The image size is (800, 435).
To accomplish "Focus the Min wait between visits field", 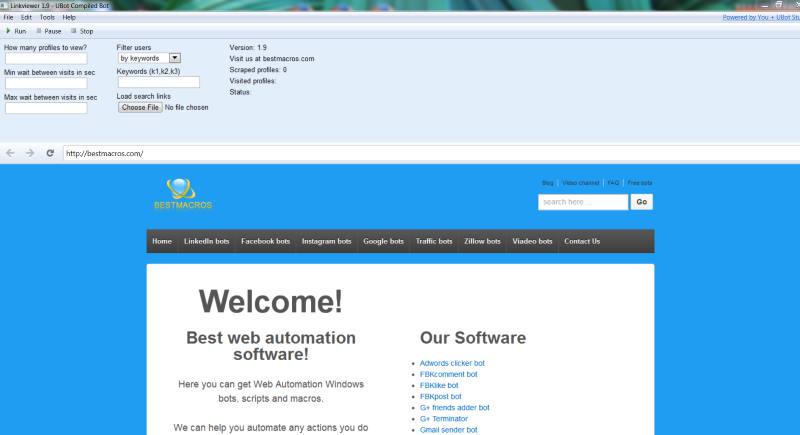I will [x=46, y=83].
